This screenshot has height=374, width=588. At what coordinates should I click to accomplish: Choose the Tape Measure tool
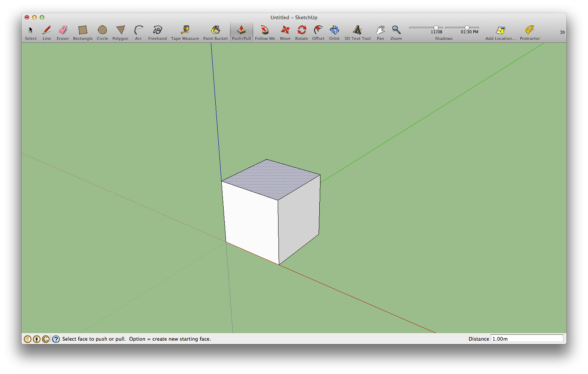click(x=185, y=30)
